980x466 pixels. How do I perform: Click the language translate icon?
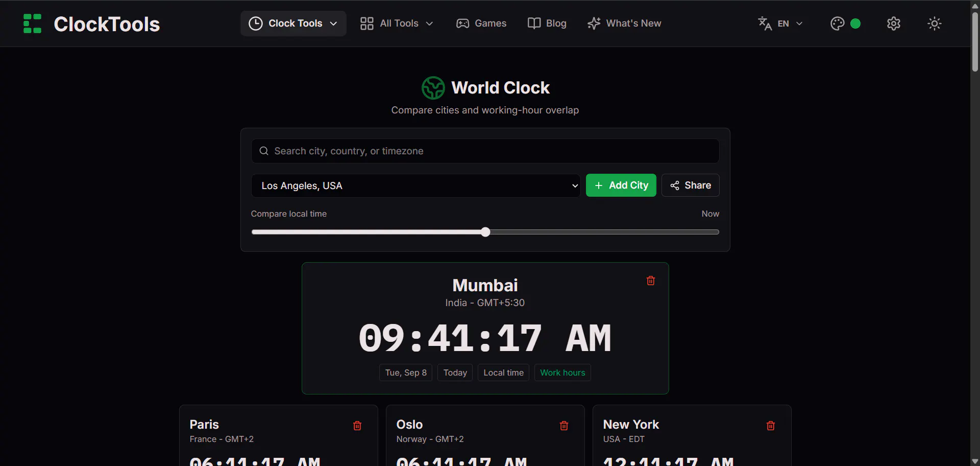[x=765, y=24]
